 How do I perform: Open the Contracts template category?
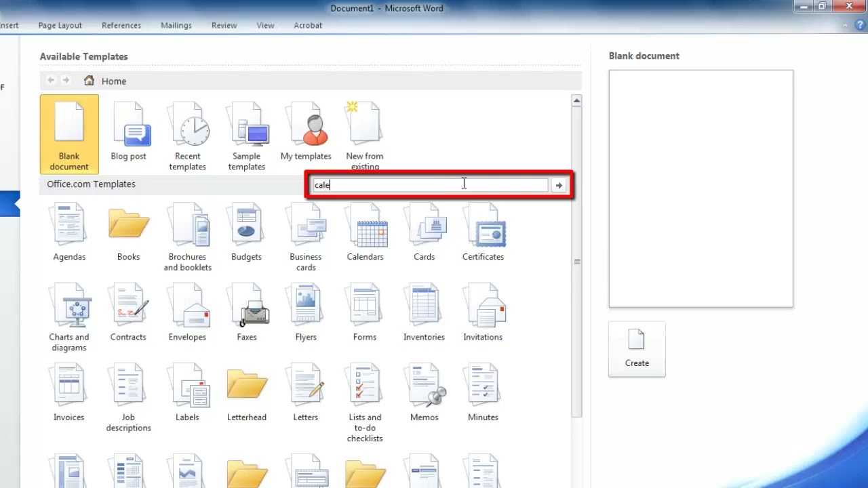[x=128, y=312]
